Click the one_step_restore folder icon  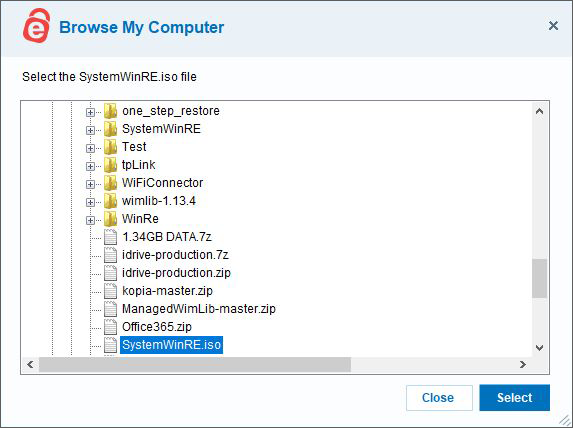coord(110,111)
